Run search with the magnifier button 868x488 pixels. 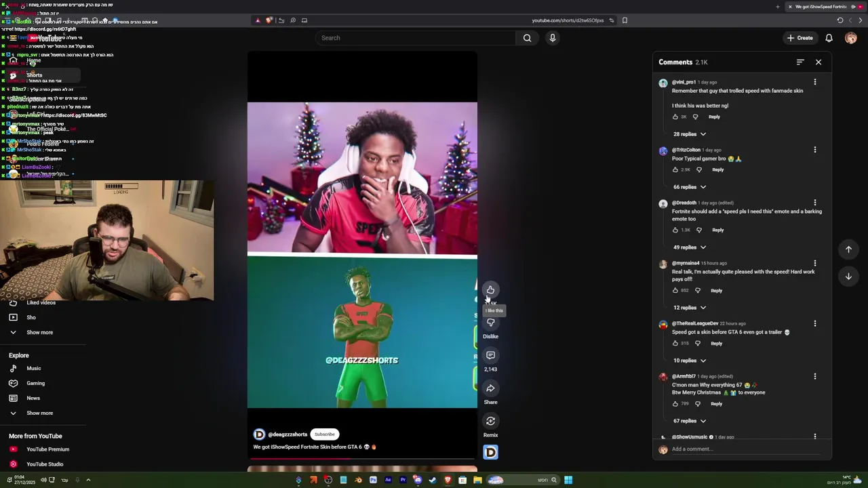pos(527,38)
